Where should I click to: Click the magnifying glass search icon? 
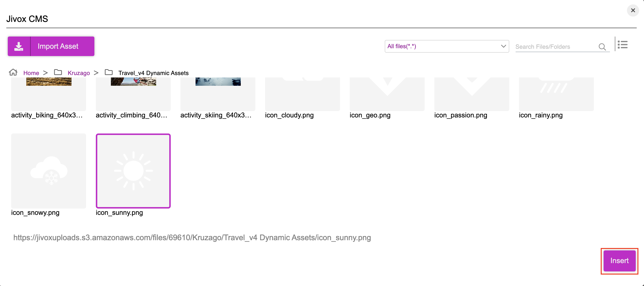point(602,47)
